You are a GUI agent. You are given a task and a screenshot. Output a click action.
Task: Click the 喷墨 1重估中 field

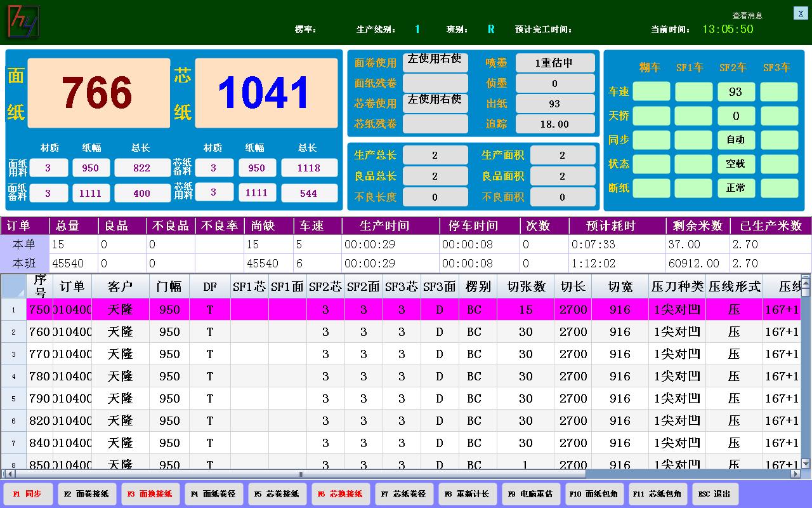pyautogui.click(x=555, y=63)
